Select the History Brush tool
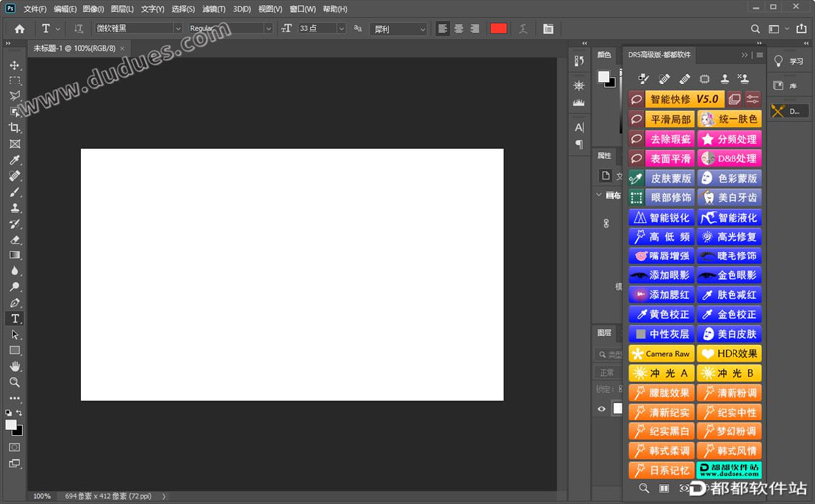Image resolution: width=815 pixels, height=504 pixels. (15, 224)
